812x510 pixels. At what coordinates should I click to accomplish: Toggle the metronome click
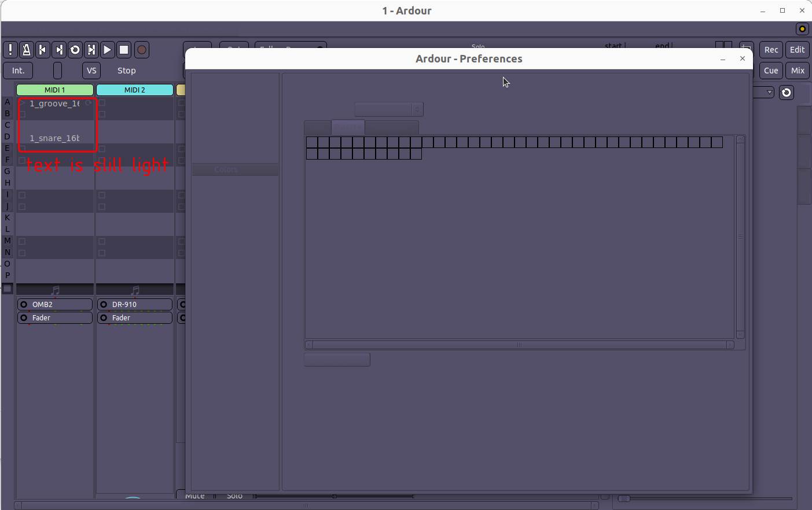pyautogui.click(x=26, y=50)
